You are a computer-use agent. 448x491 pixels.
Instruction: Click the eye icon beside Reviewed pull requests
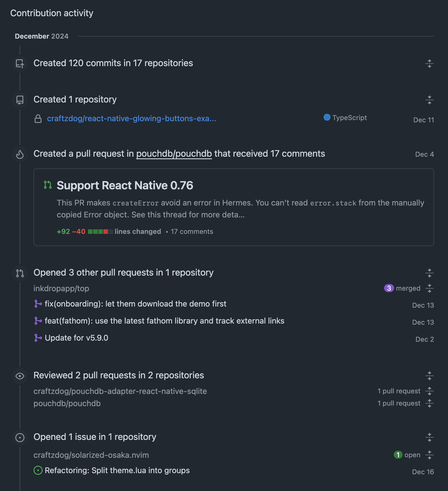[x=20, y=376]
